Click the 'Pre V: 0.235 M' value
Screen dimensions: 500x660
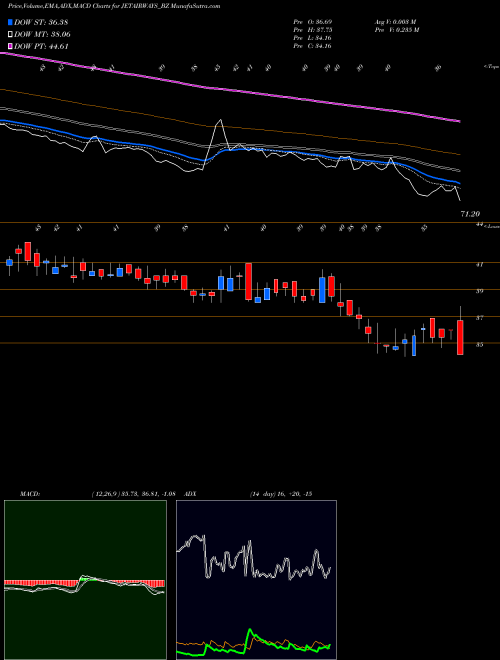[x=396, y=29]
